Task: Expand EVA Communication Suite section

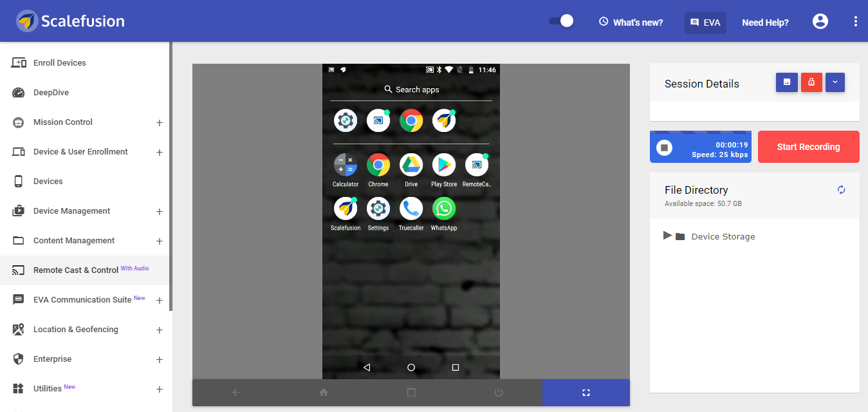Action: pos(160,301)
